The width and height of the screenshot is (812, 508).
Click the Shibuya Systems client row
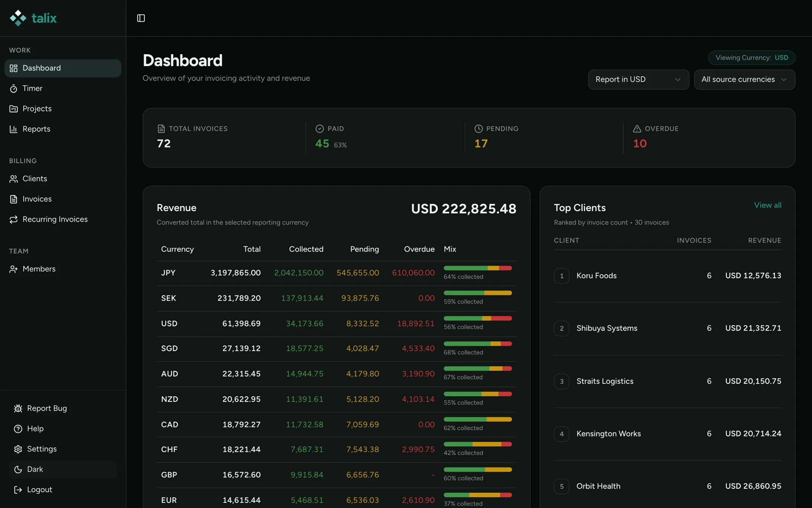pos(667,329)
